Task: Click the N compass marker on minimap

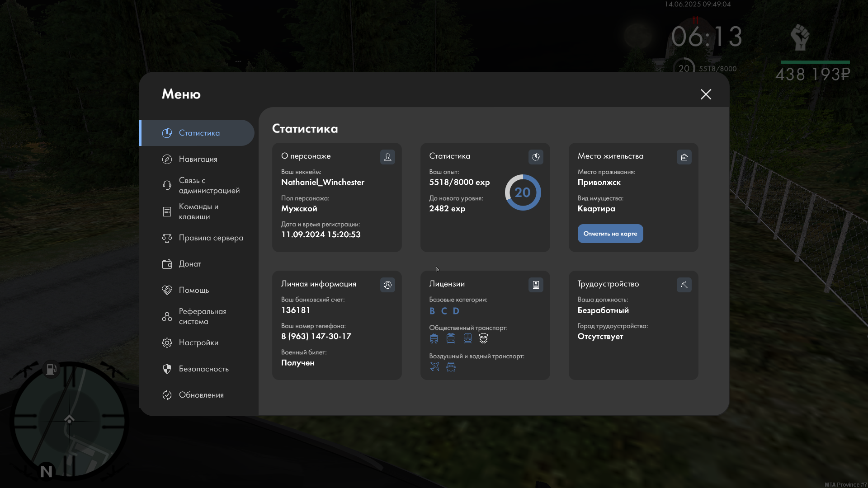Action: [x=46, y=471]
